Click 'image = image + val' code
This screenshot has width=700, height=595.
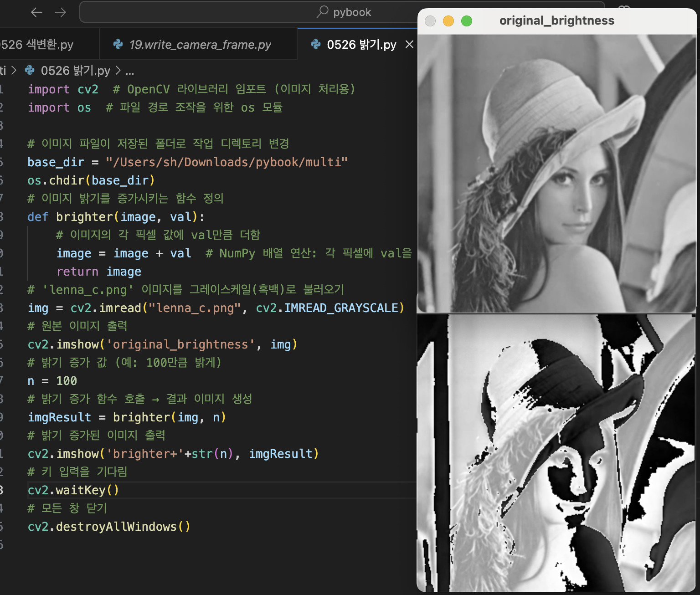point(124,253)
